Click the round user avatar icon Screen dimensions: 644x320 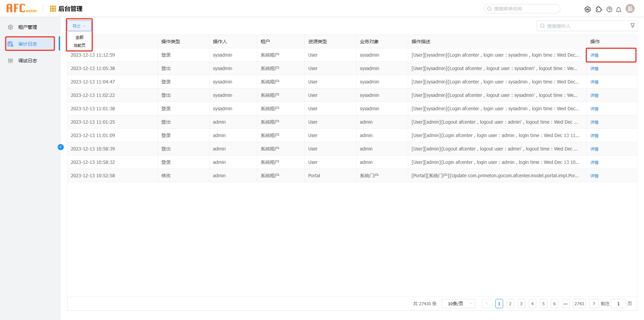[630, 9]
